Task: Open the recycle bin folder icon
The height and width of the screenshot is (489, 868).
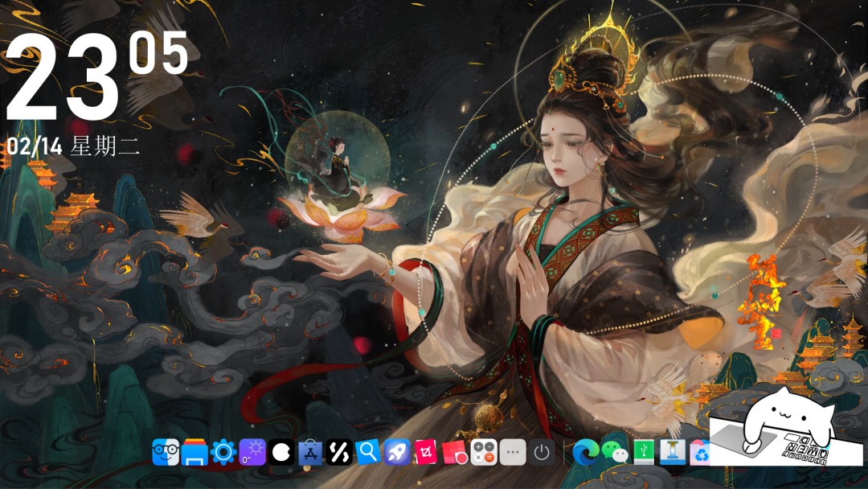Action: [x=699, y=454]
